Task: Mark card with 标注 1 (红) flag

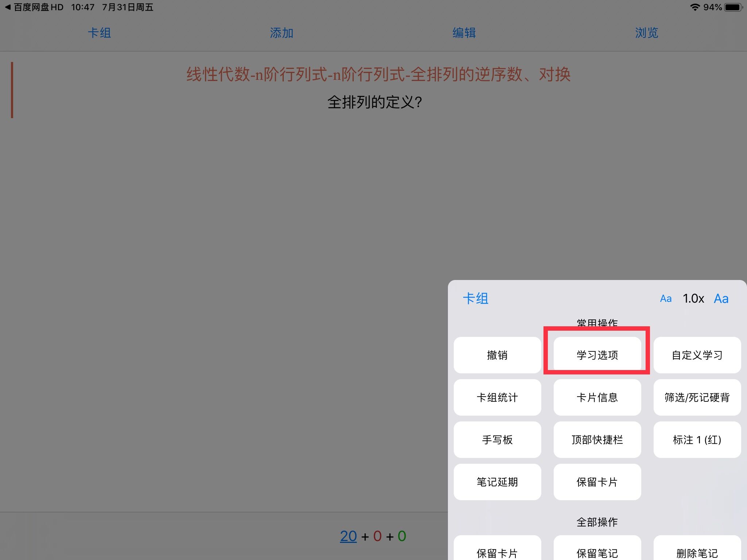Action: coord(697,439)
